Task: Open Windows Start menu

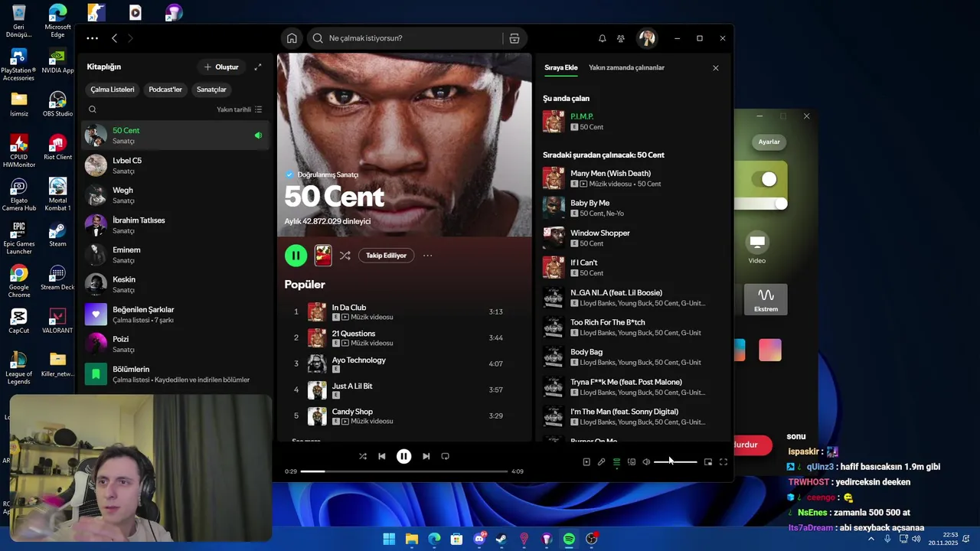Action: 389,540
